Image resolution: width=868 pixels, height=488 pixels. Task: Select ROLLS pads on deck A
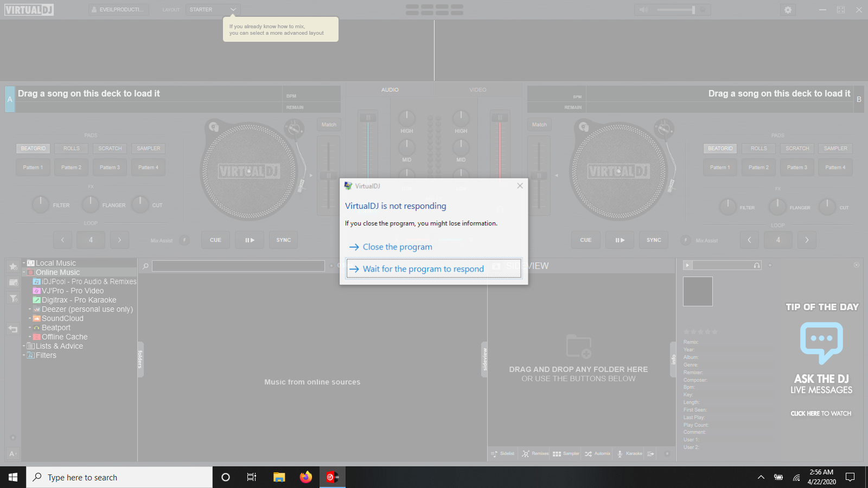(x=72, y=149)
